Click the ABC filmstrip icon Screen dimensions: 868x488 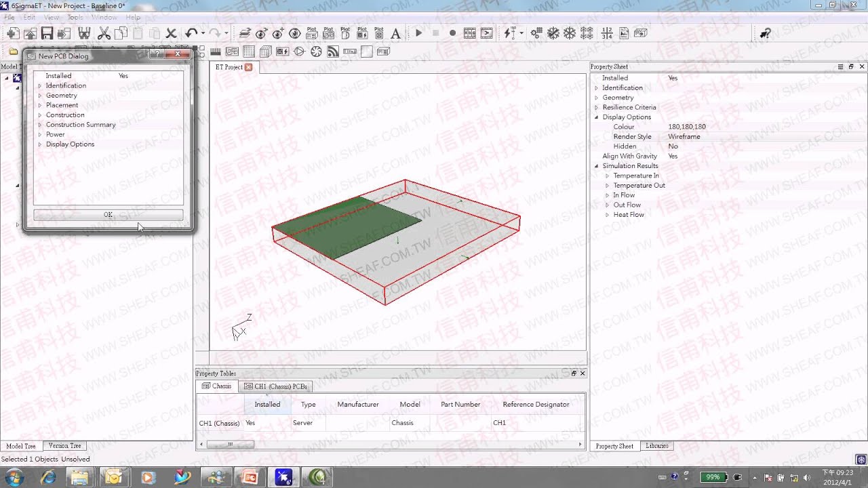coord(469,33)
